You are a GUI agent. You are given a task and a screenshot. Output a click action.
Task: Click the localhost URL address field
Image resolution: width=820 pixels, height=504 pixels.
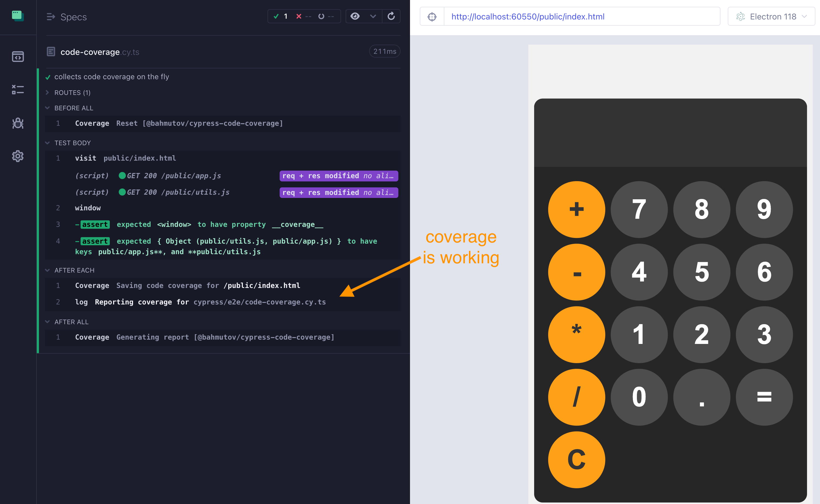click(582, 16)
